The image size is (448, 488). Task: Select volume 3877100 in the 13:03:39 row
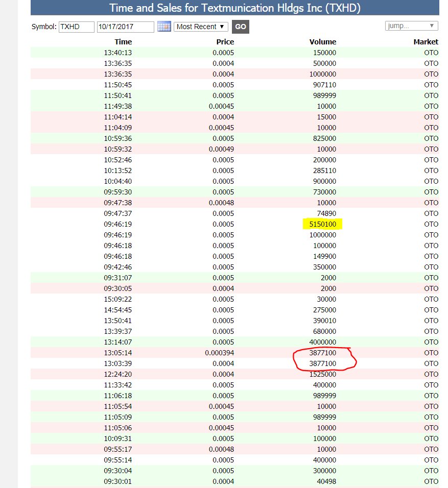point(322,363)
